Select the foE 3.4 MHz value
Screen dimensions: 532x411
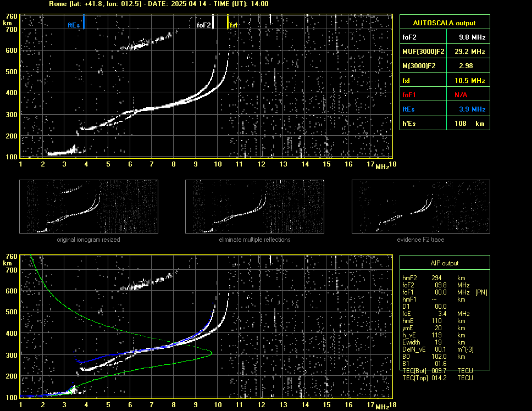tap(442, 314)
